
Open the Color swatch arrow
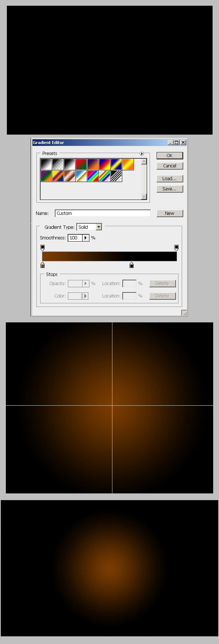pyautogui.click(x=86, y=296)
